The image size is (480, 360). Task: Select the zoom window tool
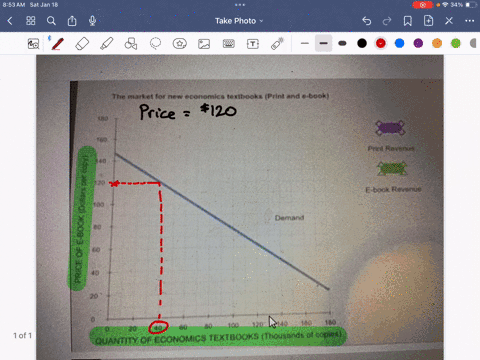pyautogui.click(x=33, y=44)
